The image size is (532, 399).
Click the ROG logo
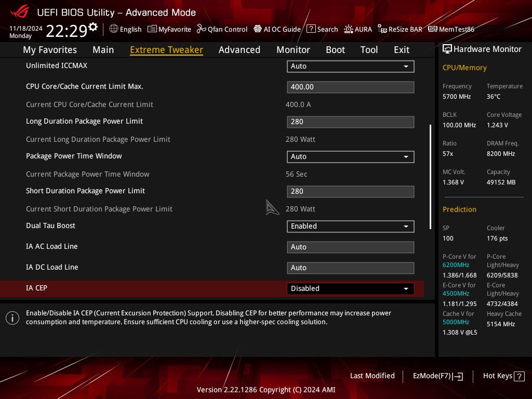coord(20,11)
